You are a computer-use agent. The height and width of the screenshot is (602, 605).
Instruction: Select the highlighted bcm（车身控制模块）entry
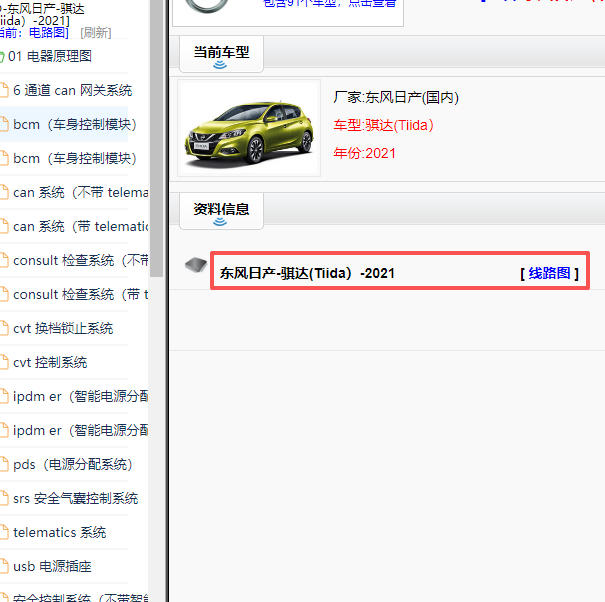[75, 124]
